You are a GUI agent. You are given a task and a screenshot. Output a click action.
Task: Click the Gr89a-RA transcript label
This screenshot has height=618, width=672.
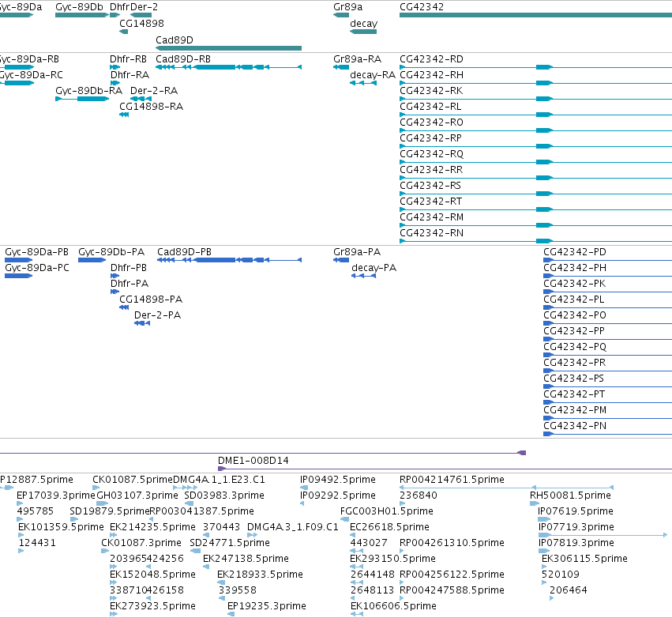358,58
